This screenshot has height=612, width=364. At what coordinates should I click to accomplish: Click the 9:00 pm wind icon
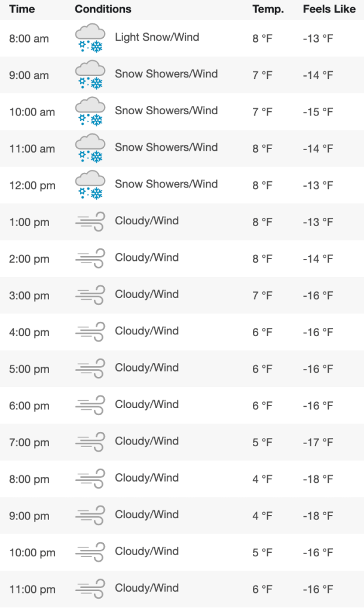coord(90,516)
